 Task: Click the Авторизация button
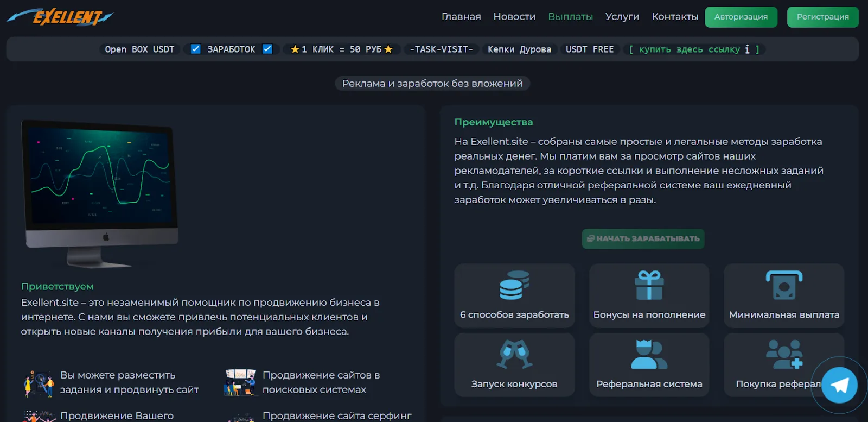click(x=741, y=17)
